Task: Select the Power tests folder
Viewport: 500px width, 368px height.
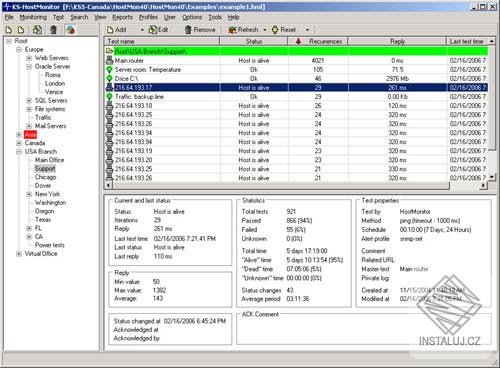Action: [50, 245]
